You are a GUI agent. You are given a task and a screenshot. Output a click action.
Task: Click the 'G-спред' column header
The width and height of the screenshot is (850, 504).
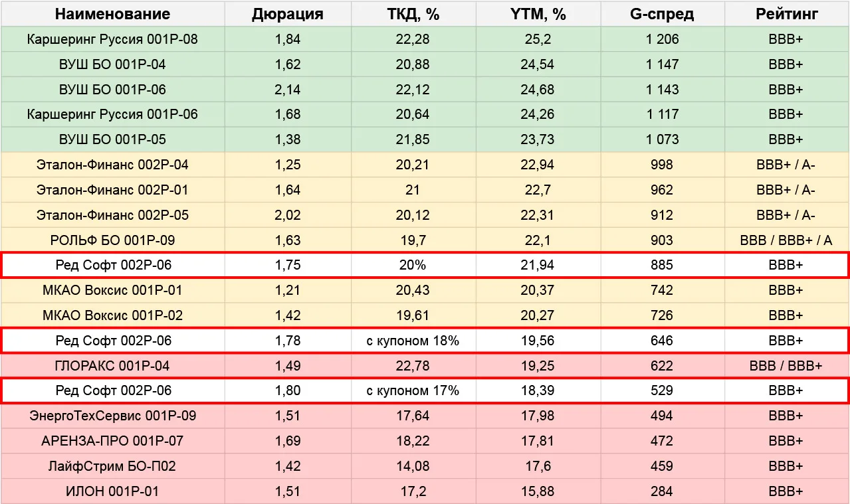pyautogui.click(x=663, y=14)
